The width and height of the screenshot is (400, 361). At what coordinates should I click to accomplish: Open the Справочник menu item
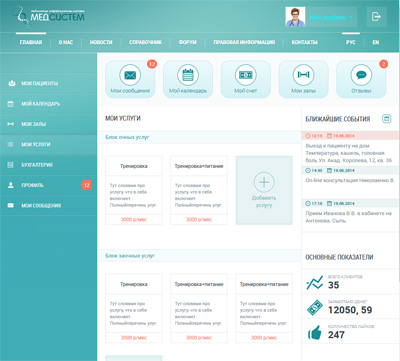click(x=145, y=42)
